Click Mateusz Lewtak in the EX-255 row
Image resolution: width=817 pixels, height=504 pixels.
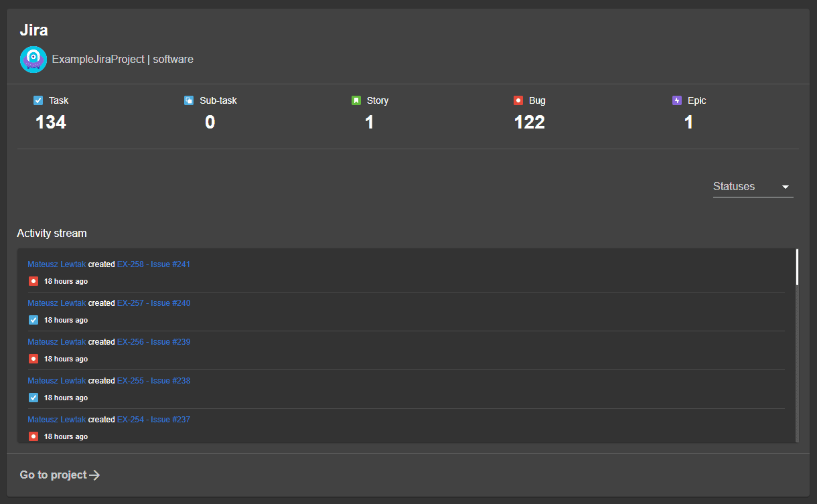pos(57,381)
